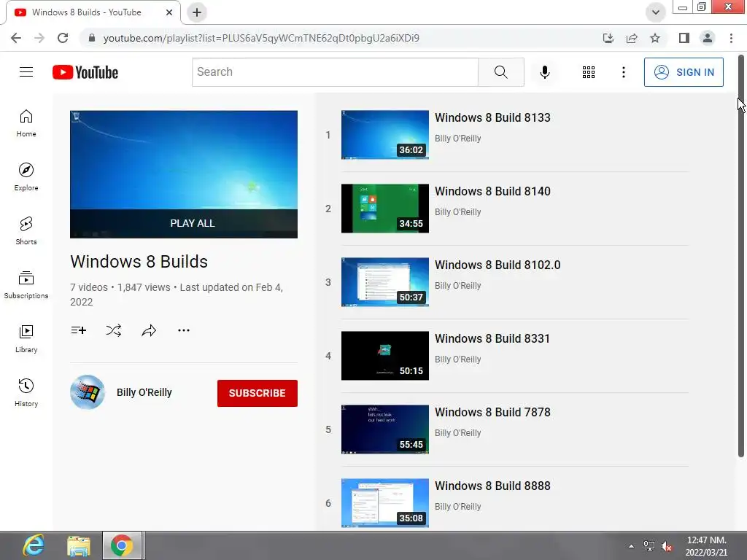
Task: Click PLAY ALL on playlist cover
Action: click(x=184, y=223)
